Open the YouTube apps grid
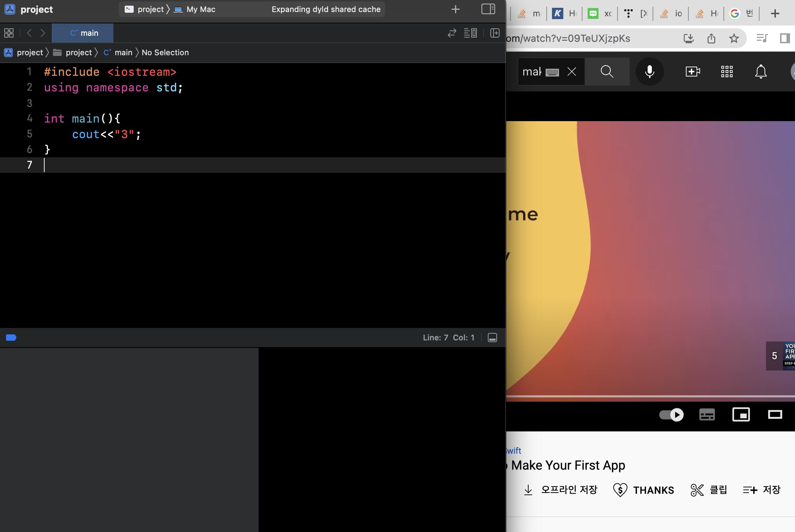 click(x=727, y=72)
